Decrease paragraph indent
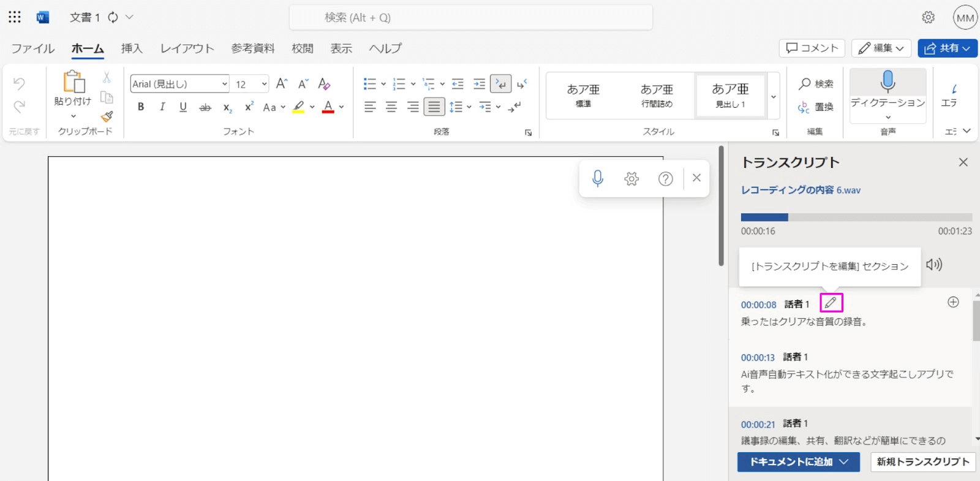The width and height of the screenshot is (980, 481). 458,84
